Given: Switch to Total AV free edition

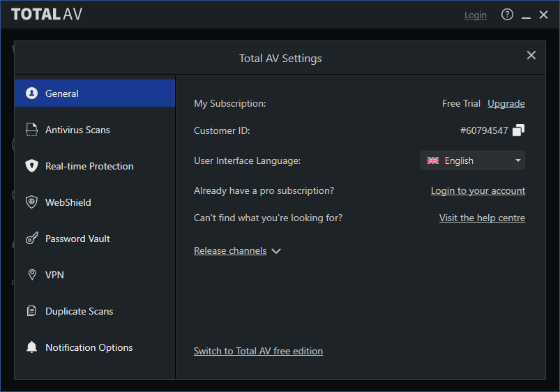Looking at the screenshot, I should [x=258, y=351].
